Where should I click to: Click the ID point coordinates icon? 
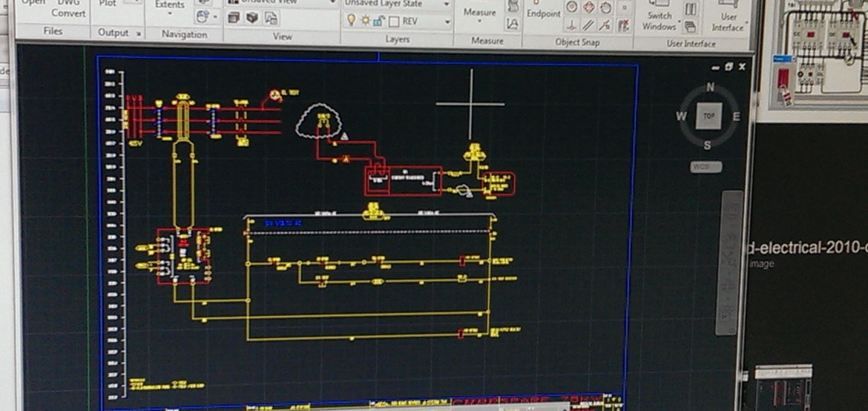point(513,24)
